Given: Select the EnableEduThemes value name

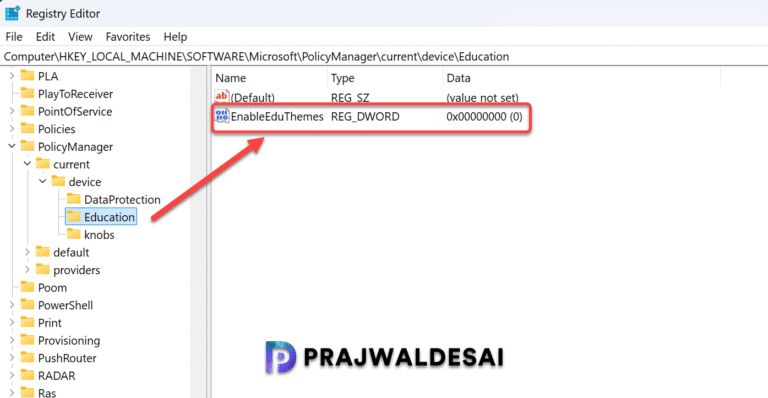Looking at the screenshot, I should [x=277, y=117].
